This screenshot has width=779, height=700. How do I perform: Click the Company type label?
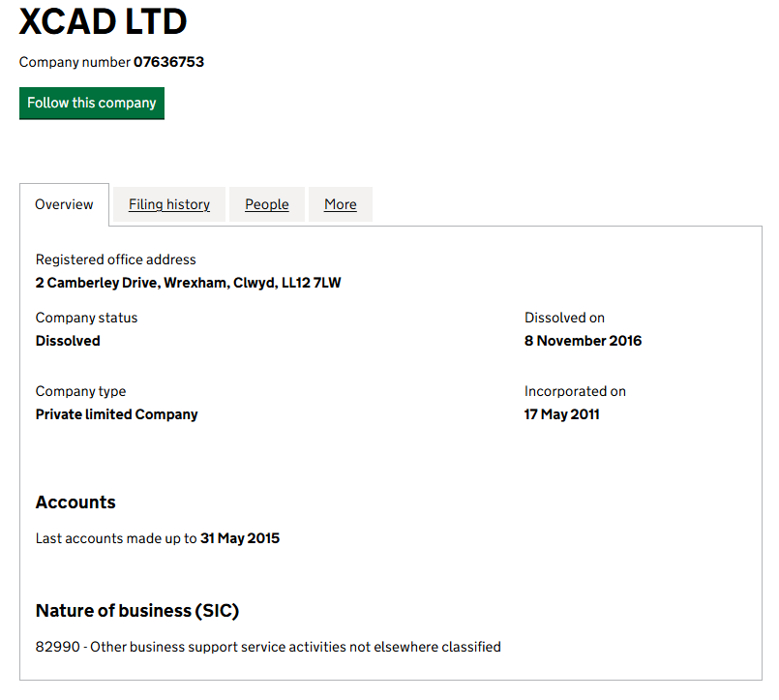click(x=80, y=391)
